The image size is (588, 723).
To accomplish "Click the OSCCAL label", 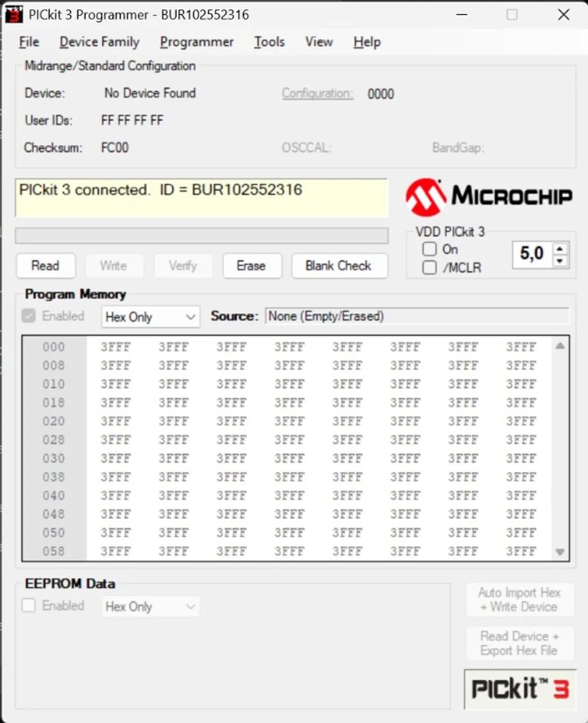I will [x=306, y=148].
